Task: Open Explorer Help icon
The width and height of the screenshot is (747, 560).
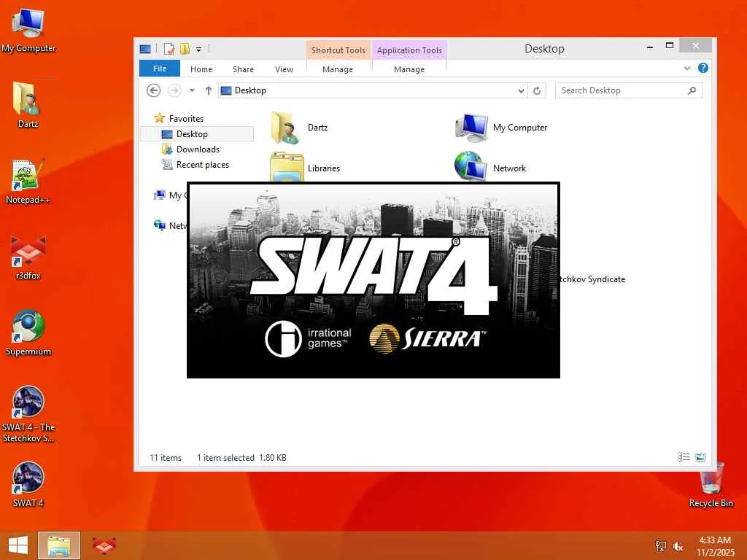Action: point(703,68)
